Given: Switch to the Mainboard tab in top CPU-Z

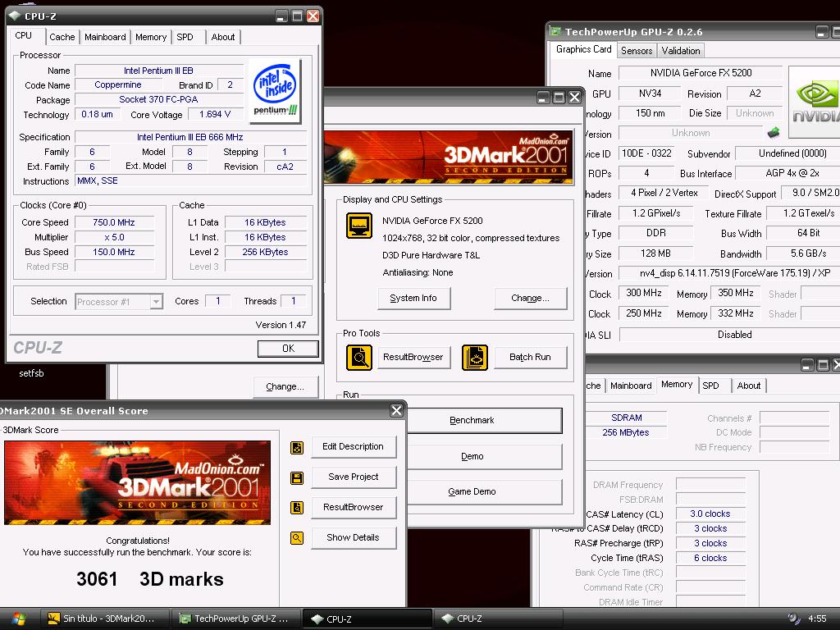Looking at the screenshot, I should pos(105,37).
